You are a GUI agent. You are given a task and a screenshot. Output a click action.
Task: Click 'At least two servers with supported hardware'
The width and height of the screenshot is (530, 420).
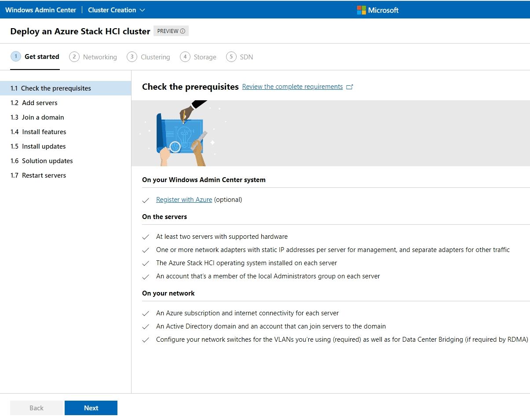point(222,237)
